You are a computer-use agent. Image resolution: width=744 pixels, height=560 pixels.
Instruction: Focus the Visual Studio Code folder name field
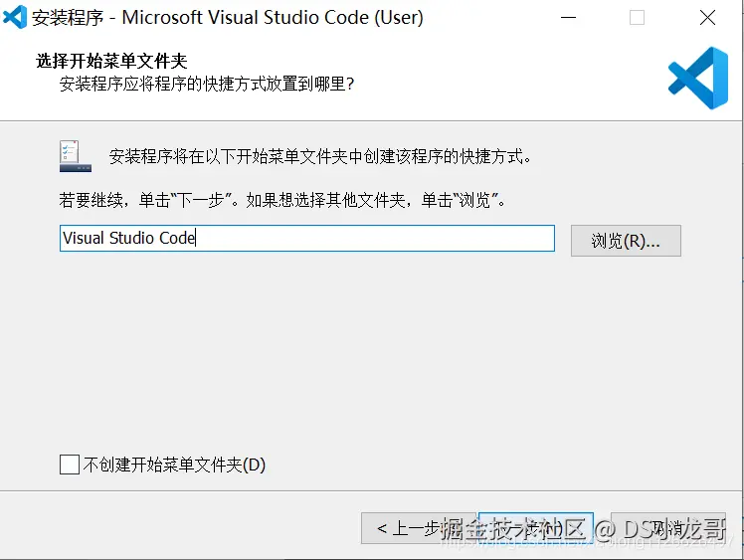pos(306,239)
